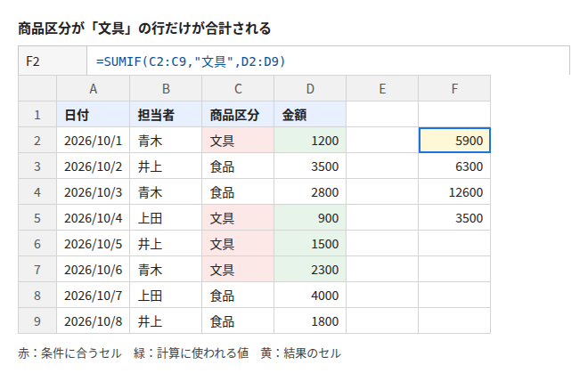
Task: Select the amount cell 2300
Action: click(310, 270)
